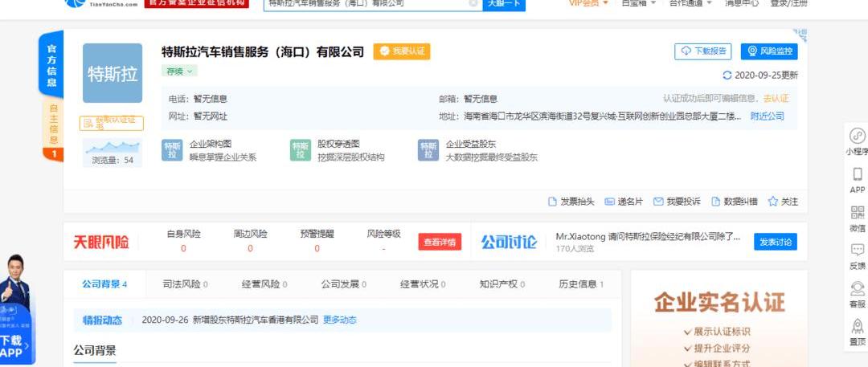Image resolution: width=868 pixels, height=367 pixels.
Task: Click the 企业实名认证 advertisement banner
Action: click(x=719, y=319)
